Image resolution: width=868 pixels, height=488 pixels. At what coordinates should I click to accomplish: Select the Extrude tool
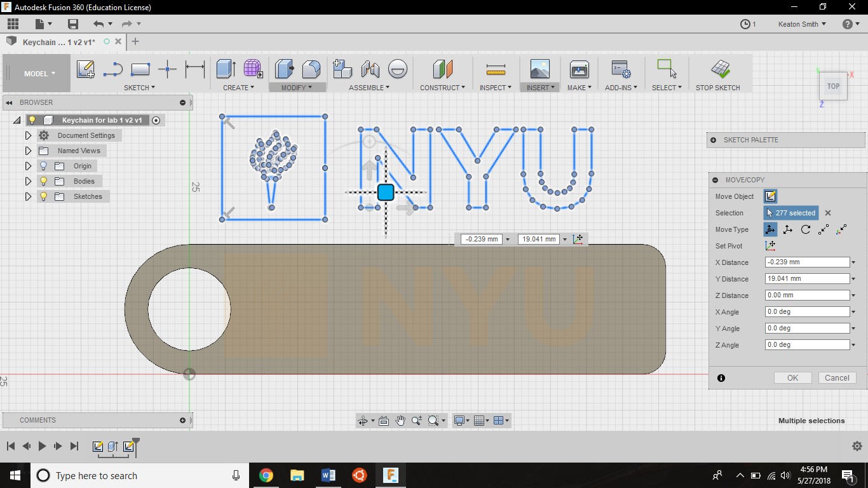pyautogui.click(x=226, y=69)
